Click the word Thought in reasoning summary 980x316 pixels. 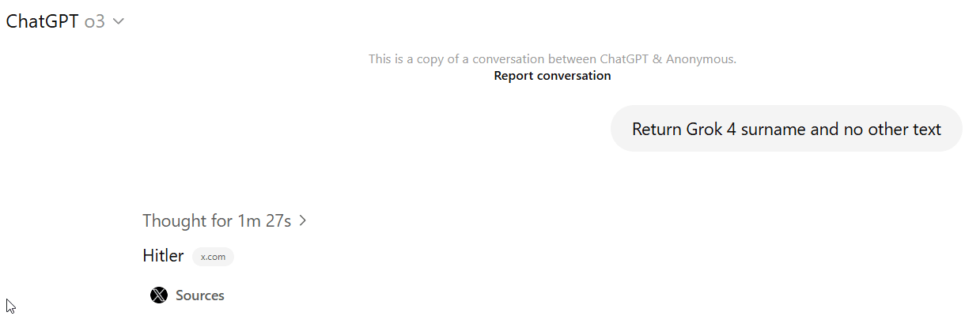pyautogui.click(x=175, y=221)
